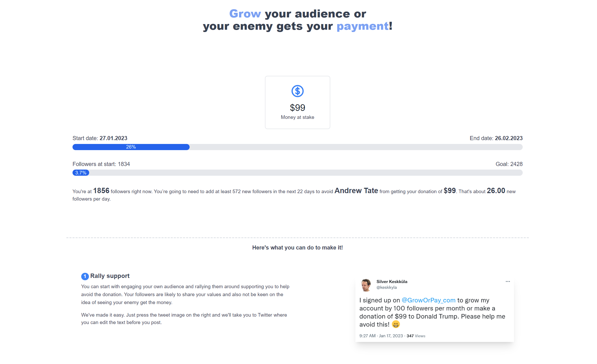597x364 pixels.
Task: Click the laughing emoji in the tweet
Action: click(396, 325)
